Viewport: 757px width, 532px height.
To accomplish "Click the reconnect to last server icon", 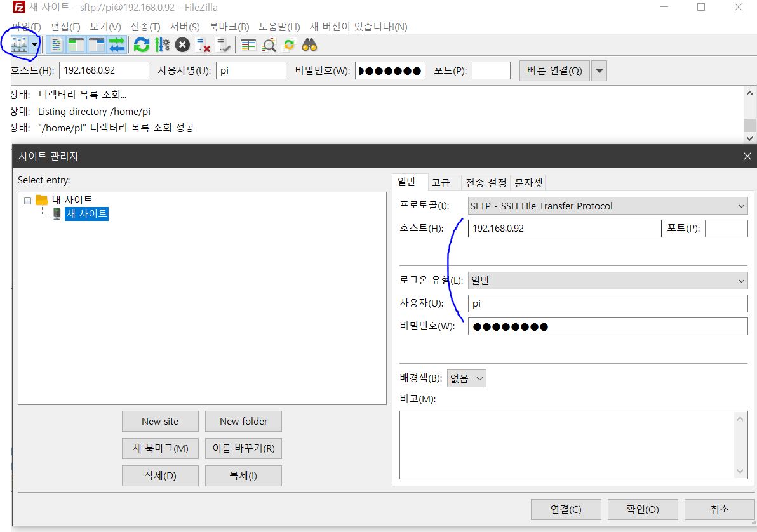I will tap(224, 45).
